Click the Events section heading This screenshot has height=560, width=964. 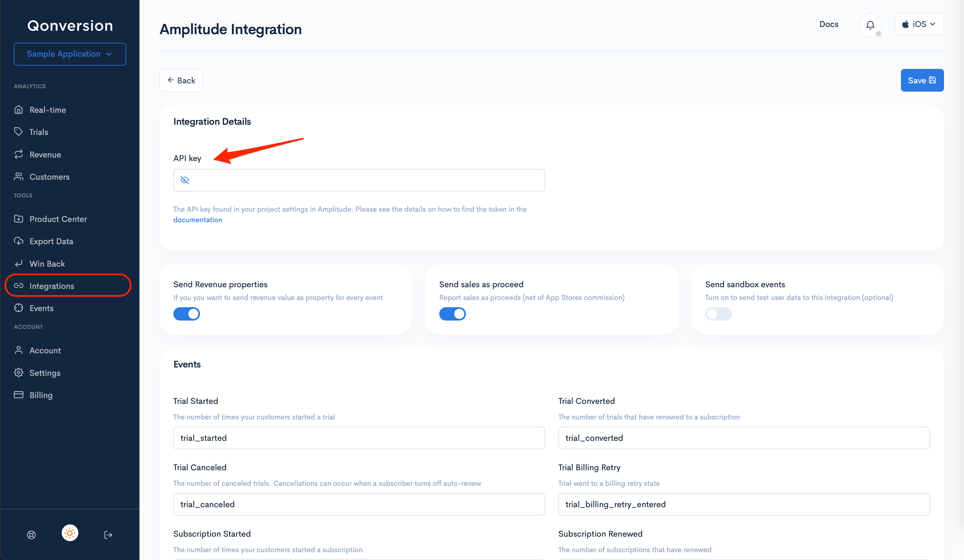click(187, 364)
